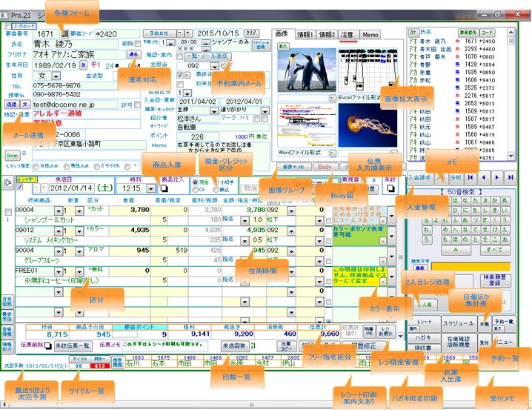
Task: Expand the 性別 gender dropdown
Action: click(x=56, y=76)
